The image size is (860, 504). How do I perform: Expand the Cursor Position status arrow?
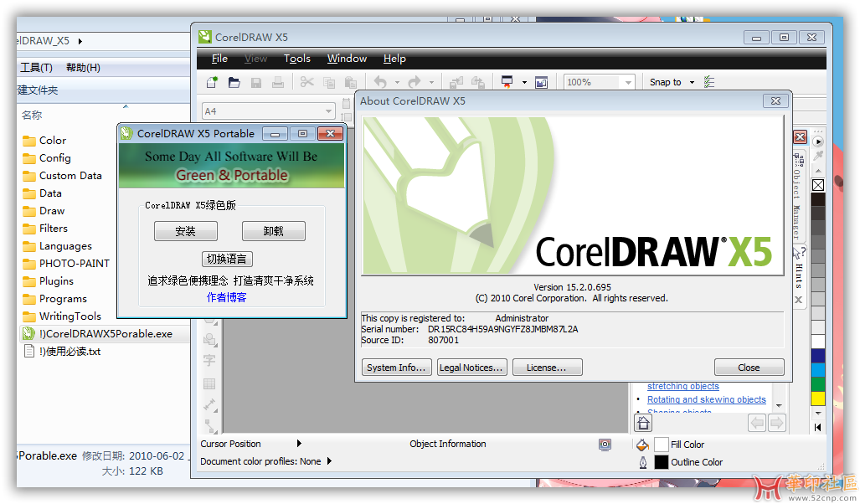coord(299,443)
